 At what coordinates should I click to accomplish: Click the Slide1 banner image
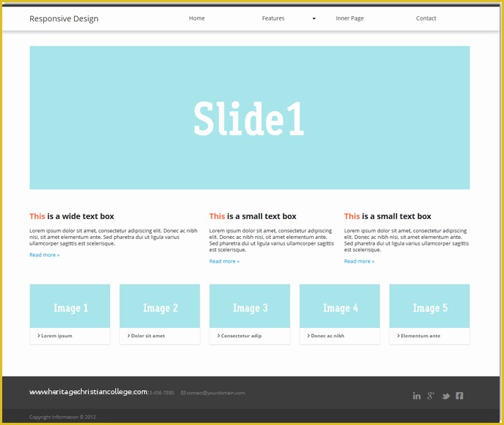pos(249,118)
